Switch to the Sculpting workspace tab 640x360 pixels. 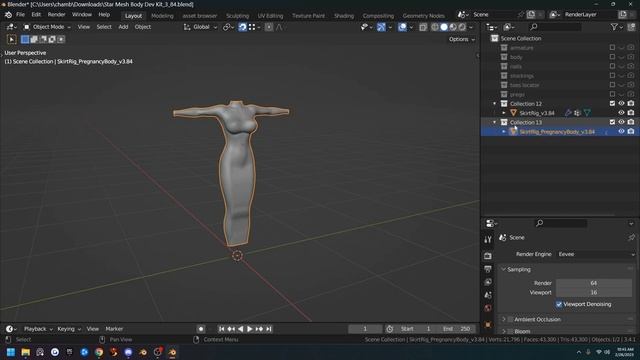click(238, 16)
